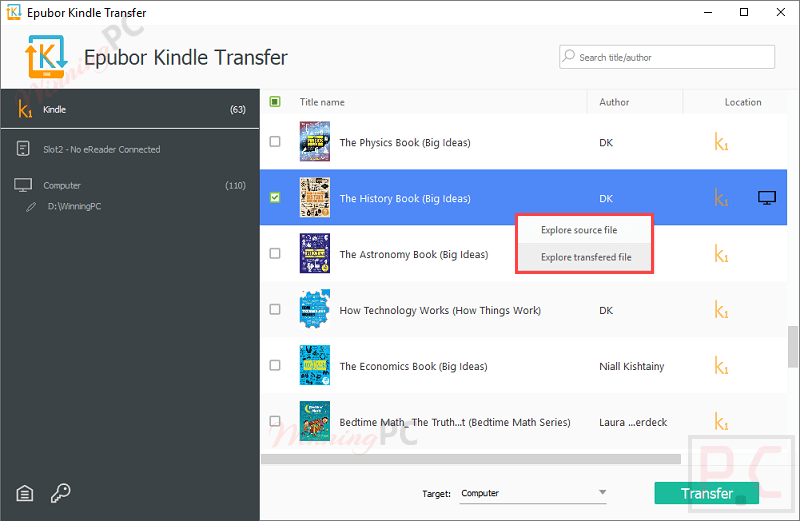Click The Astronomy Book cover thumbnail
800x521 pixels.
pyautogui.click(x=315, y=253)
